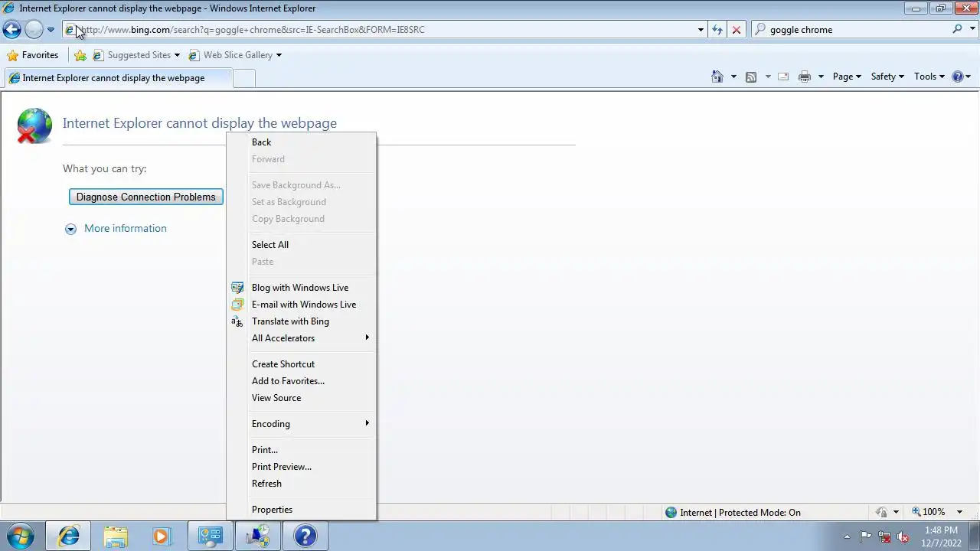Choose Create Shortcut from context menu

tap(301, 364)
